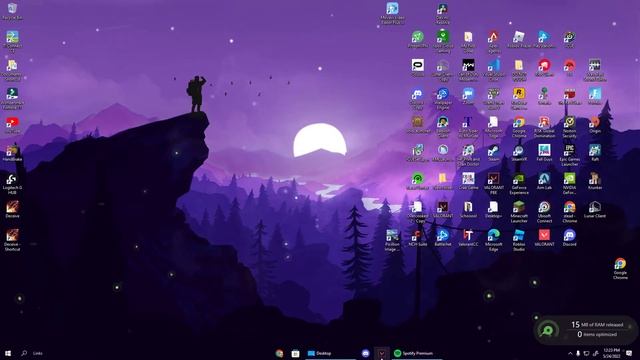Launch SteamVR shortcut
The width and height of the screenshot is (640, 360).
[519, 153]
